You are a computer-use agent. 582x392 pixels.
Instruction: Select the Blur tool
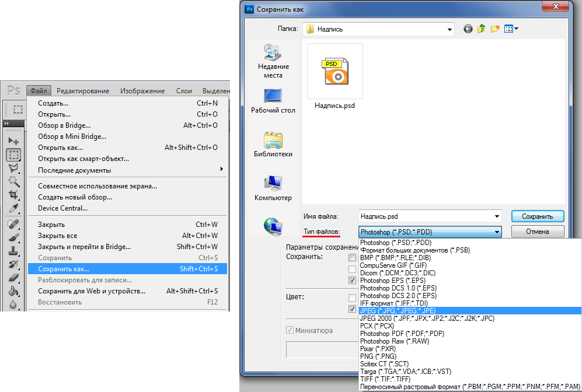(14, 304)
